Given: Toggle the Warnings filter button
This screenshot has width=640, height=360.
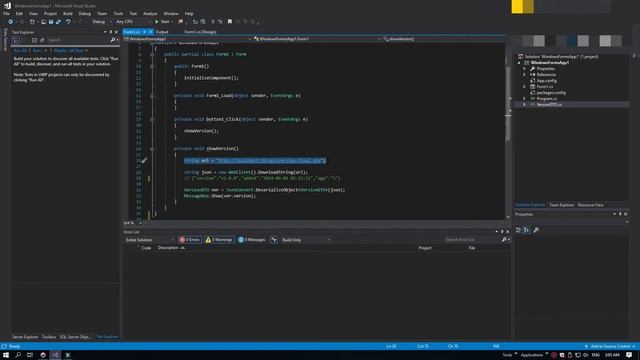Looking at the screenshot, I should pos(219,240).
